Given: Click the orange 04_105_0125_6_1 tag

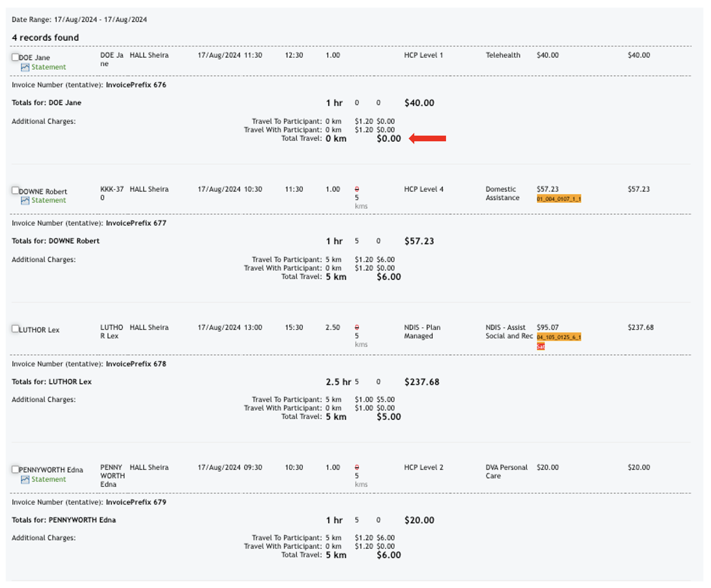Looking at the screenshot, I should (559, 337).
